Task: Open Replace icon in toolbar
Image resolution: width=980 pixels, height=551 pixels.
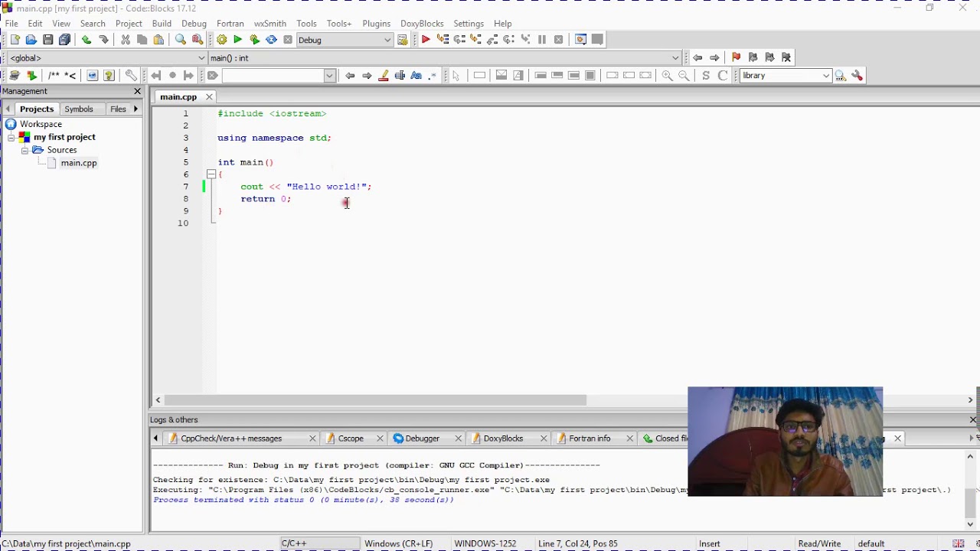Action: (x=198, y=40)
